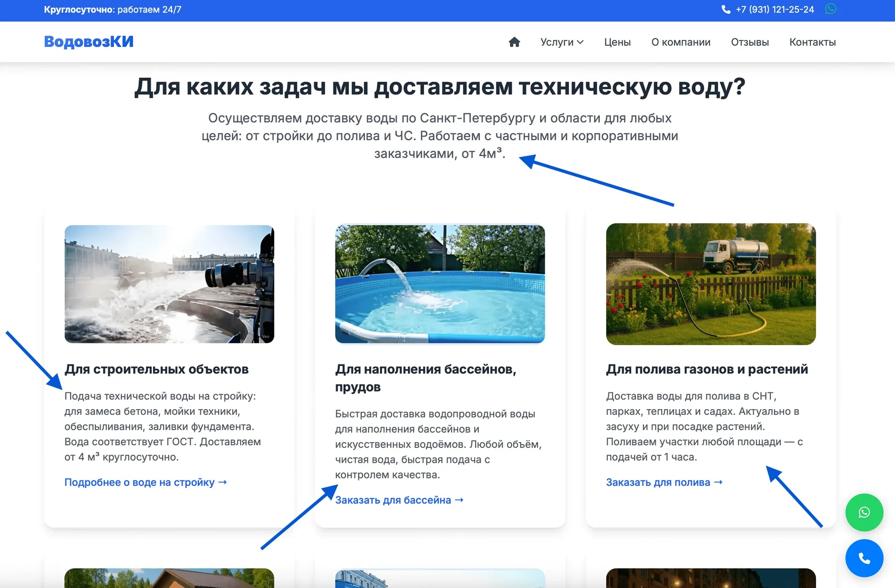The image size is (895, 588).
Task: Open WhatsApp via the green icon in top bar
Action: coord(830,9)
